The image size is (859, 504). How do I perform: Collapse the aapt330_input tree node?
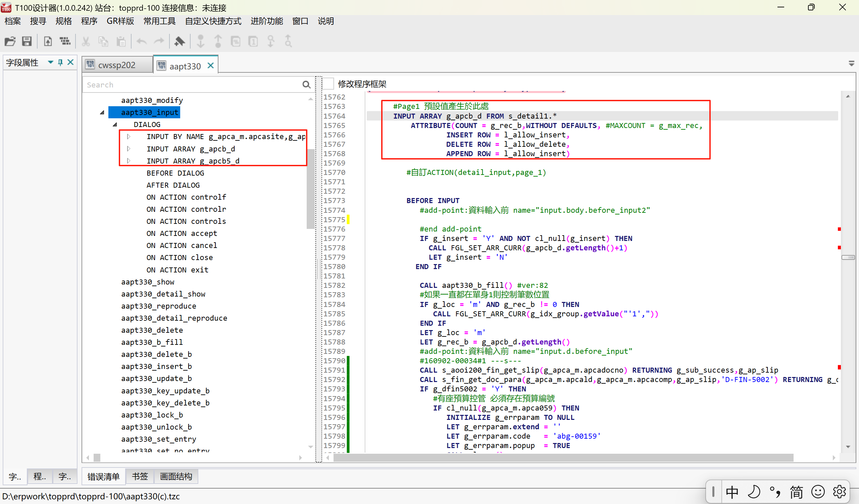click(x=102, y=112)
